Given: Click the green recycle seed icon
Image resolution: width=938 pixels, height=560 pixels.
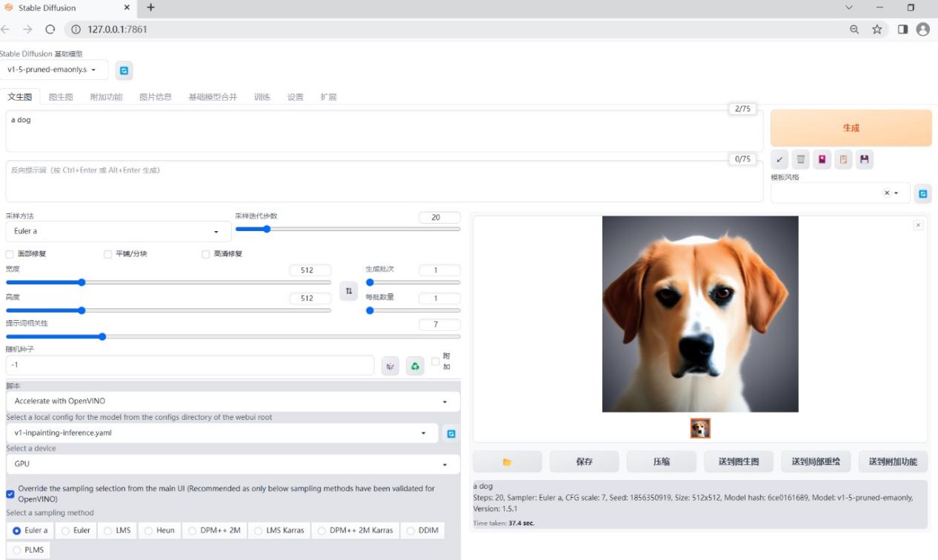Looking at the screenshot, I should pos(415,365).
